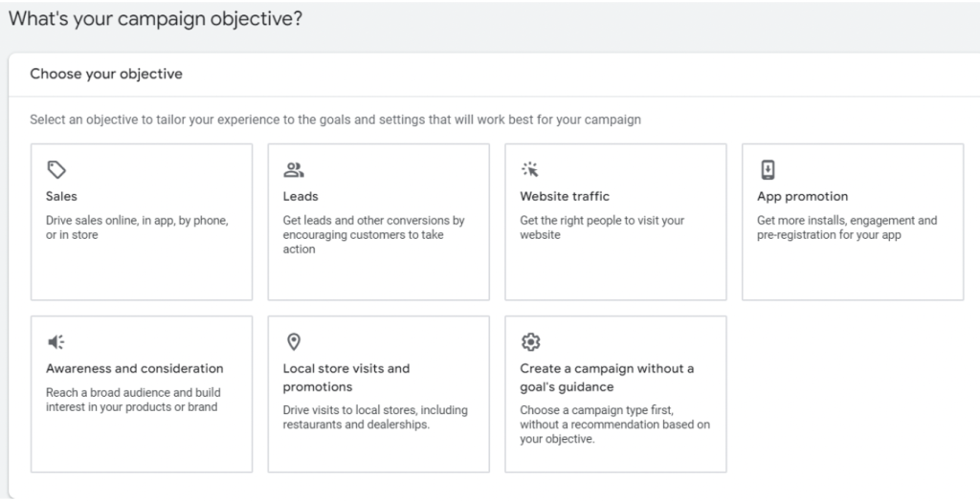Screen dimensions: 980x501
Task: Click the Local store location pin icon
Action: [294, 342]
